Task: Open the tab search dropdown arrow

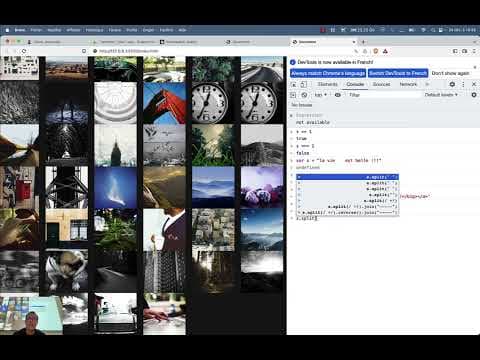Action: [475, 42]
